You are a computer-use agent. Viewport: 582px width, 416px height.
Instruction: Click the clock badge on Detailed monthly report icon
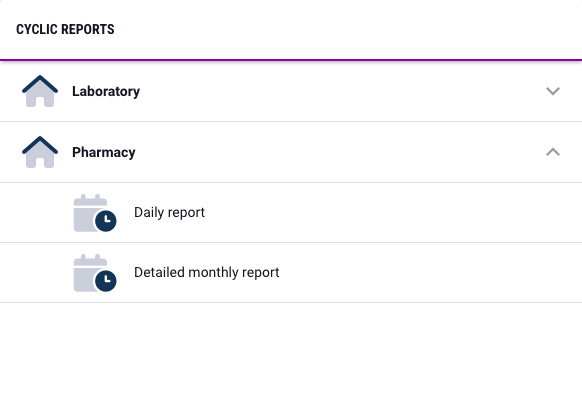coord(106,281)
